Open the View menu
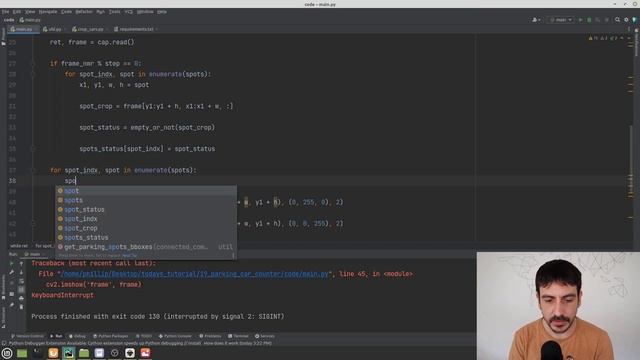 30,11
